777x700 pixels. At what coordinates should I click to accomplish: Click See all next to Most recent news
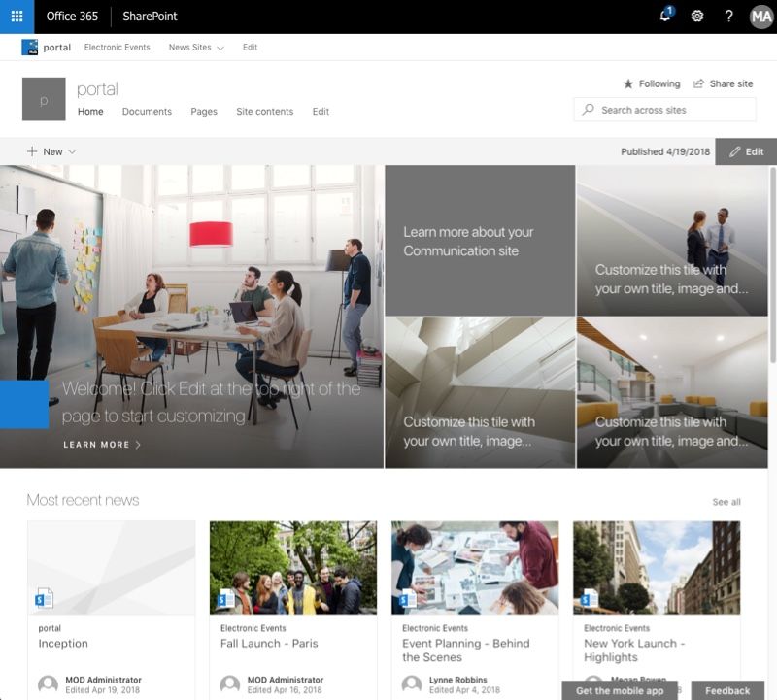click(726, 501)
